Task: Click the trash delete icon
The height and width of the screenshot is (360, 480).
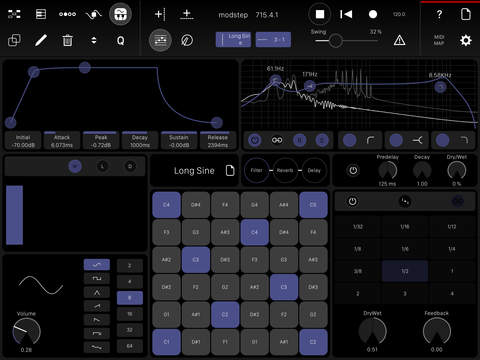Action: [67, 41]
